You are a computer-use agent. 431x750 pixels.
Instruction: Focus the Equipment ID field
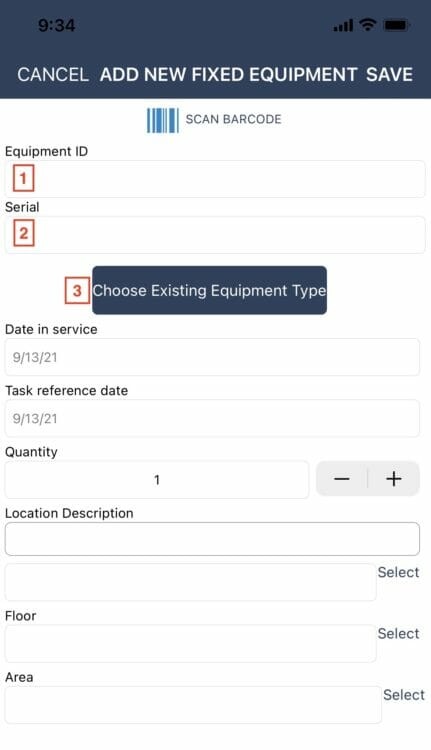[x=215, y=179]
